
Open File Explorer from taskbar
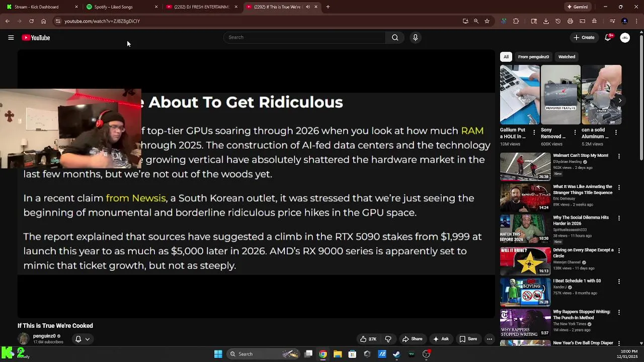pyautogui.click(x=338, y=354)
